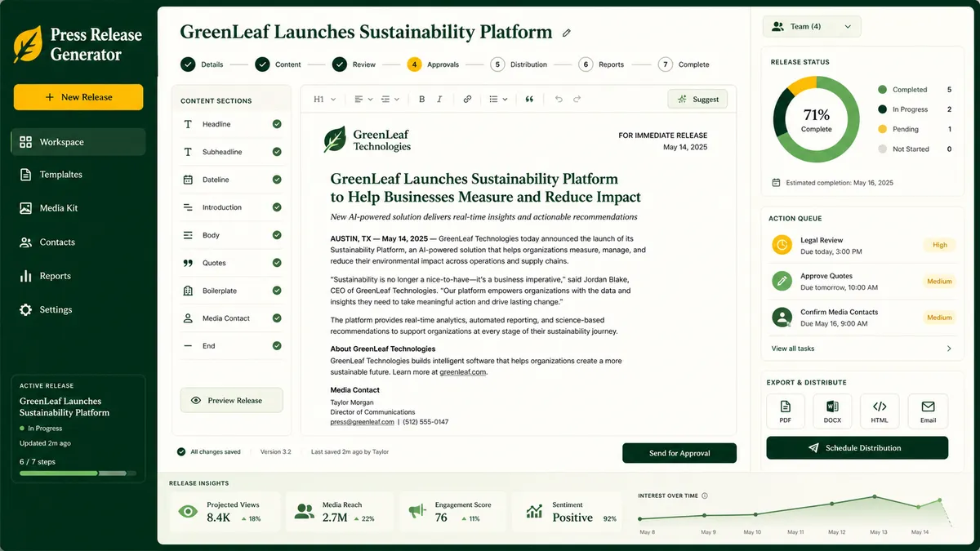This screenshot has width=980, height=551.
Task: Toggle the Dateline section checkmark
Action: tap(277, 180)
